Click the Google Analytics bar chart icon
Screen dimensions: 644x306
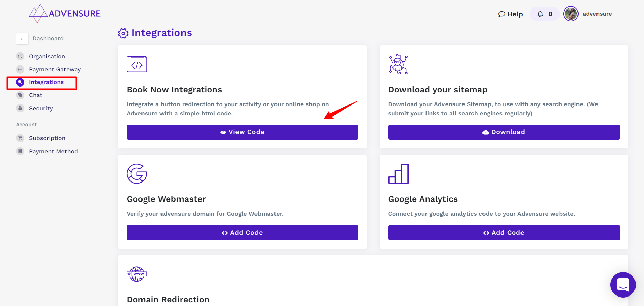[x=398, y=174]
